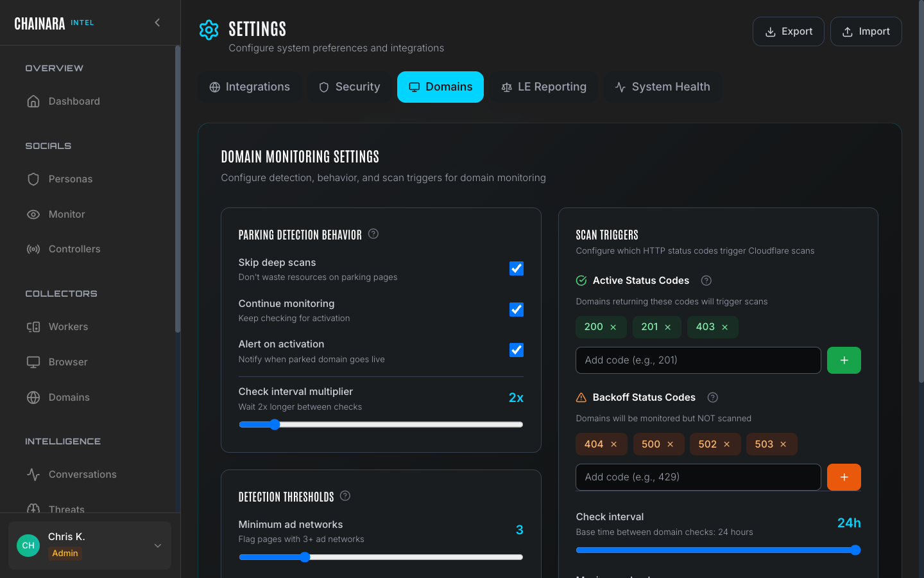
Task: Click the CH user avatar
Action: (28, 545)
